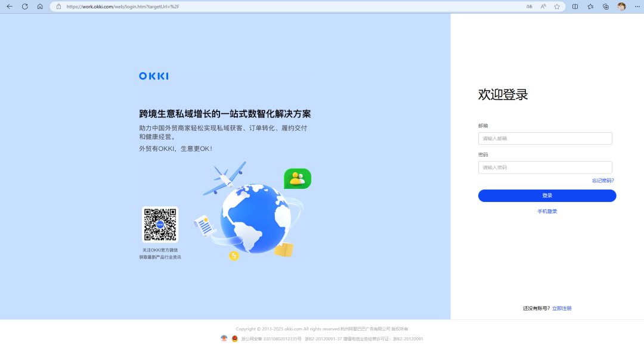Screen dimensions: 644x348
Task: Open the browser settings and more menu
Action: pos(637,7)
